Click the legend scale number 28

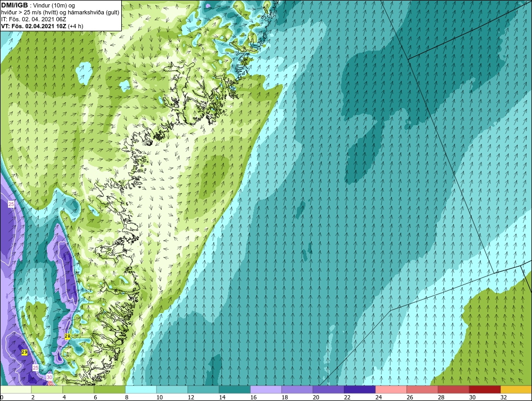[441, 397]
